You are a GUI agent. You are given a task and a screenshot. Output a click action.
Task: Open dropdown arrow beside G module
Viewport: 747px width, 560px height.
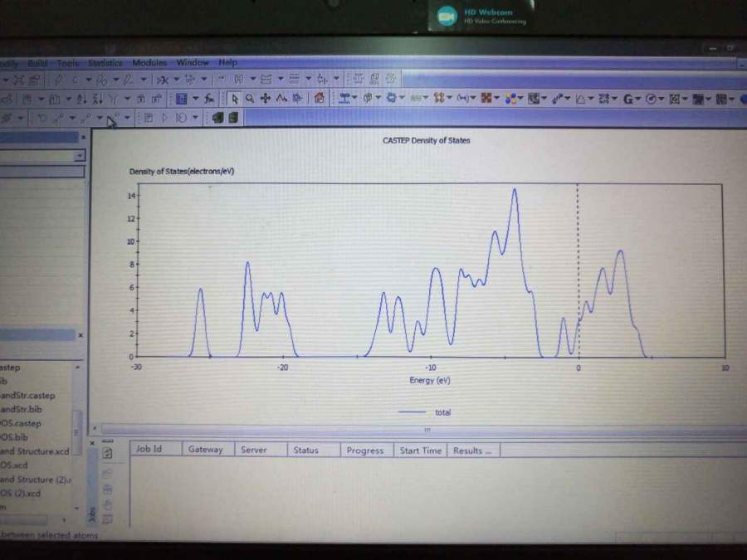tap(638, 99)
